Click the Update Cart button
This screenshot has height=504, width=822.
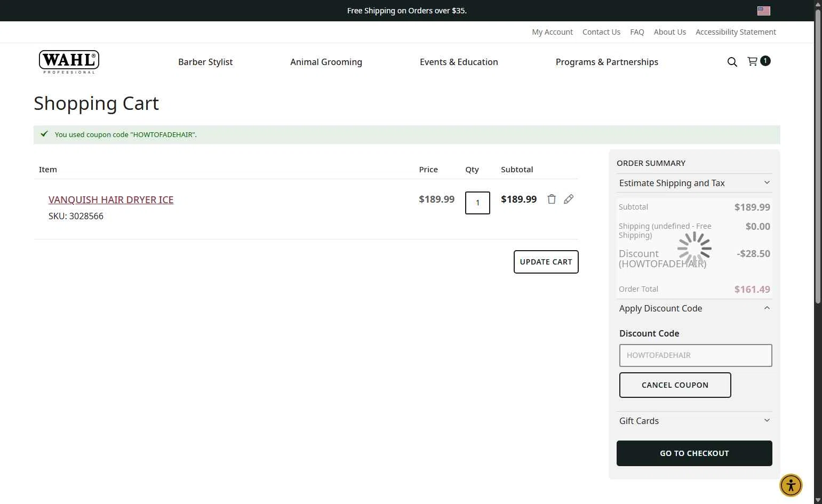[x=546, y=262]
